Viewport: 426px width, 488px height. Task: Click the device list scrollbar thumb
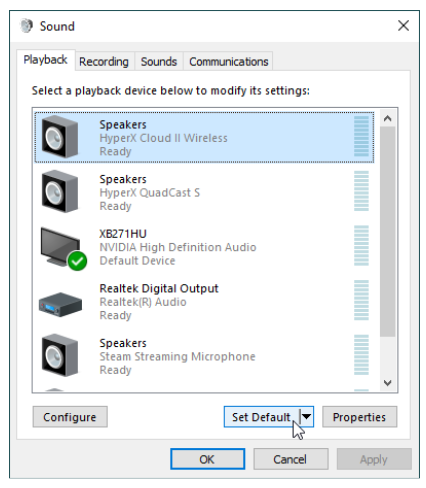coord(387,232)
